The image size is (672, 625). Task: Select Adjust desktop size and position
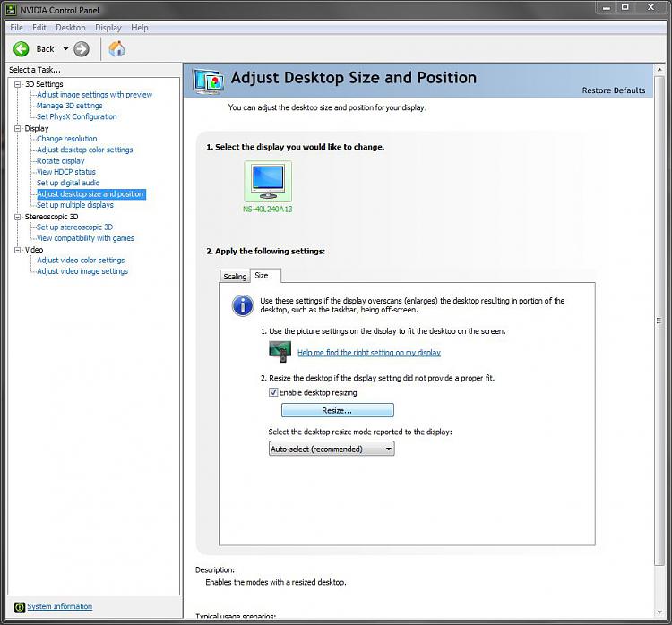(x=90, y=194)
